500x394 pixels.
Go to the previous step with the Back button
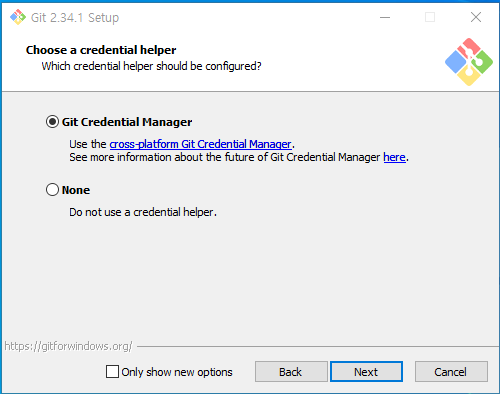291,372
